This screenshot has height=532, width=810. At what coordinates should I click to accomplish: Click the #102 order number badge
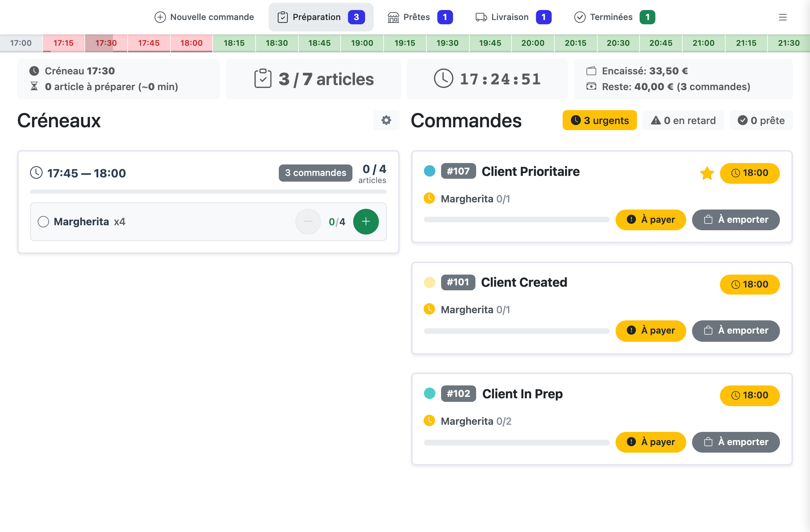pos(458,394)
